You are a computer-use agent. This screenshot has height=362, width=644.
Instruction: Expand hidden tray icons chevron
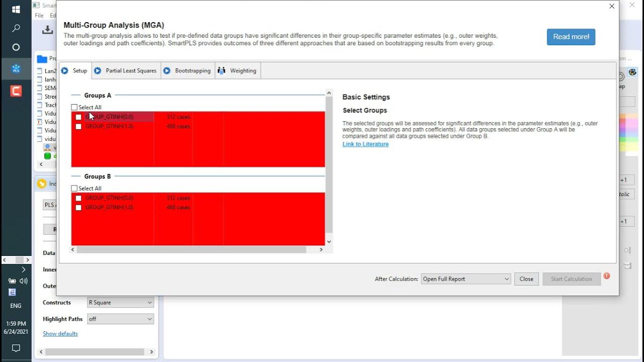click(x=23, y=269)
